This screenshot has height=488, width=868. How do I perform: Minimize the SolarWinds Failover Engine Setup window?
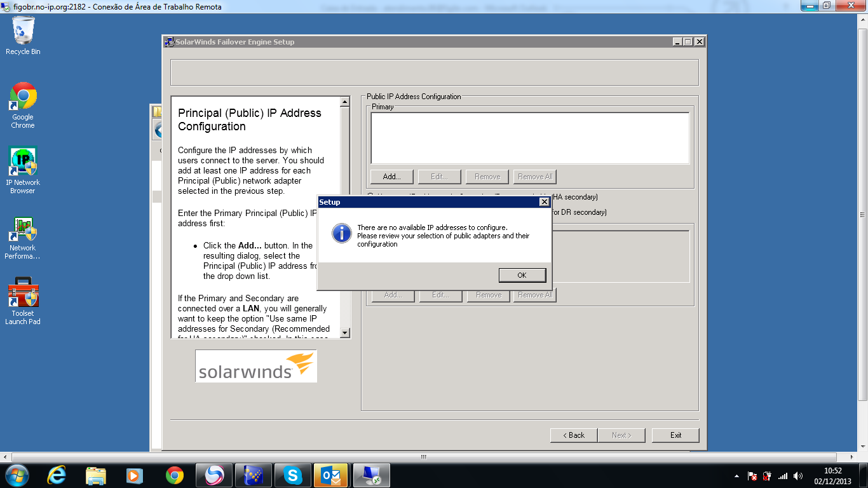pyautogui.click(x=678, y=42)
